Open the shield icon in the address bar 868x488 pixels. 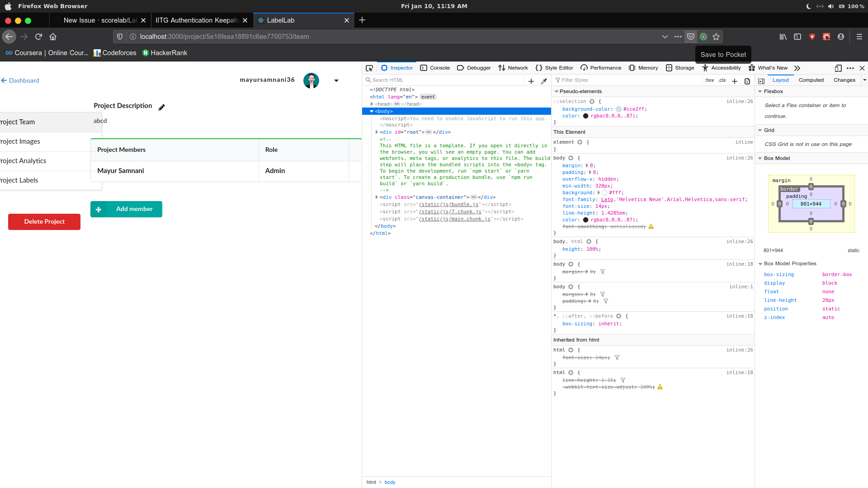(119, 37)
